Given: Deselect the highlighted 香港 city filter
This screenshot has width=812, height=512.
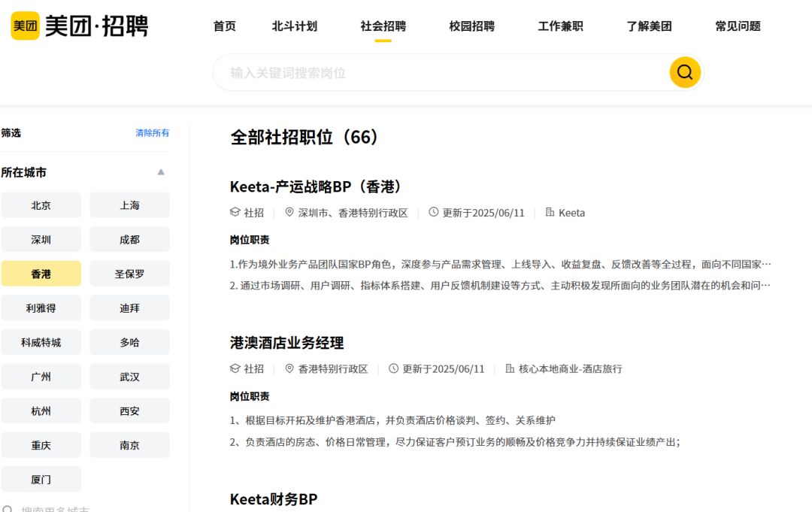Looking at the screenshot, I should (41, 274).
